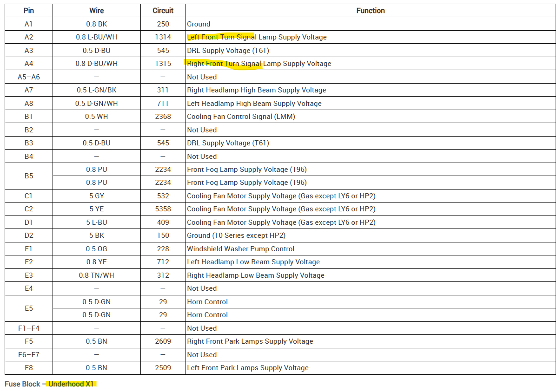The width and height of the screenshot is (557, 392).
Task: Click circuit number 409
Action: pyautogui.click(x=163, y=222)
